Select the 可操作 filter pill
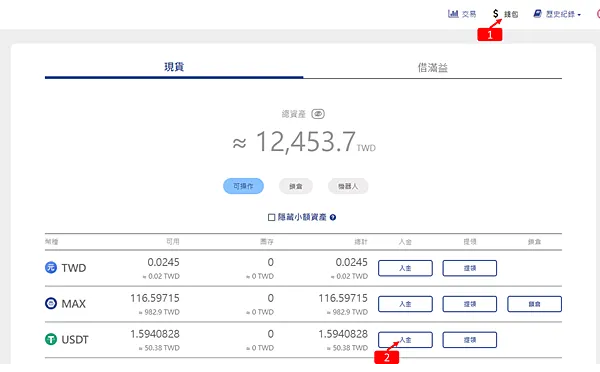Viewport: 600px width, 372px height. [x=243, y=186]
